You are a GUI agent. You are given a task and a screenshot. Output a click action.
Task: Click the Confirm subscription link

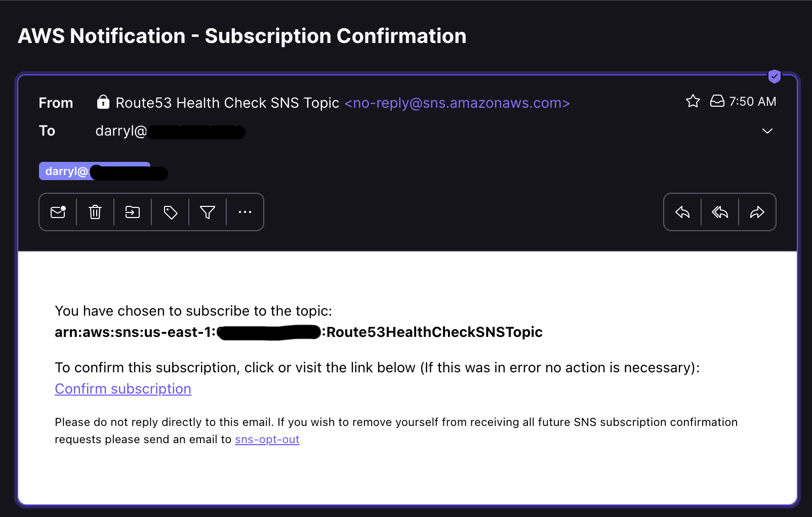[x=123, y=389]
